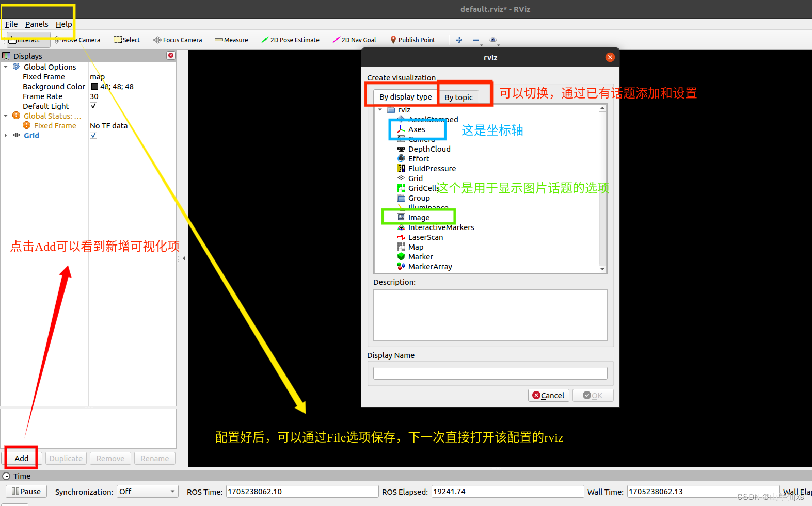Switch to the By topic tab
Image resolution: width=812 pixels, height=506 pixels.
click(458, 97)
